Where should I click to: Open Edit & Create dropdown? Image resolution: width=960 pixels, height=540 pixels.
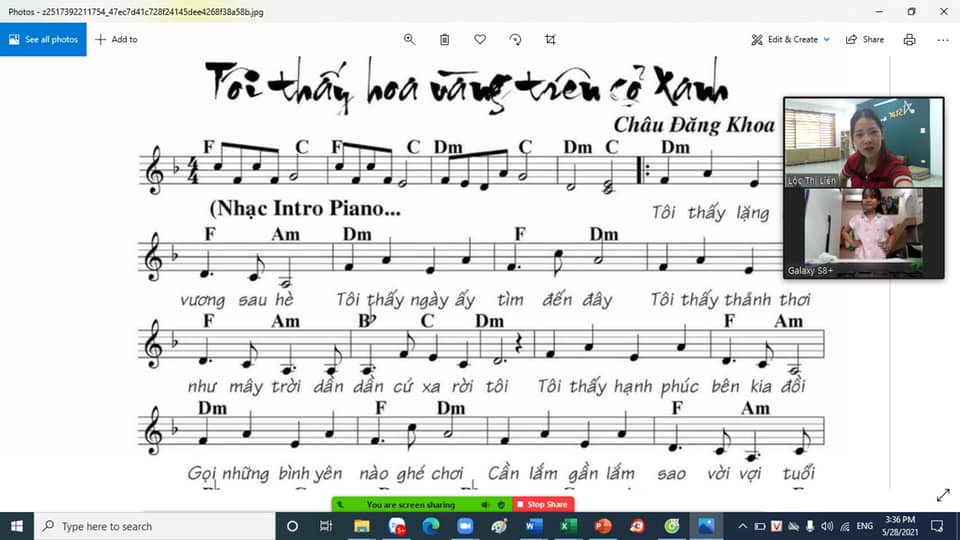[790, 39]
